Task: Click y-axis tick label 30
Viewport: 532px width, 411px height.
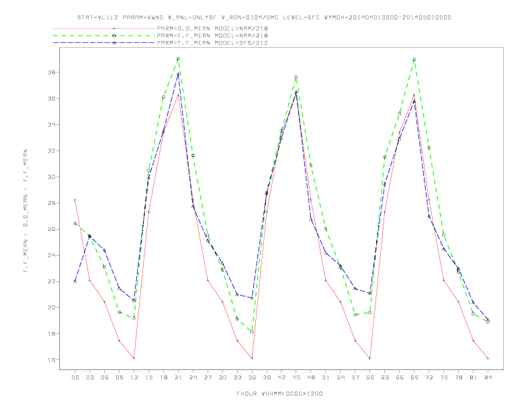Action: (x=51, y=177)
